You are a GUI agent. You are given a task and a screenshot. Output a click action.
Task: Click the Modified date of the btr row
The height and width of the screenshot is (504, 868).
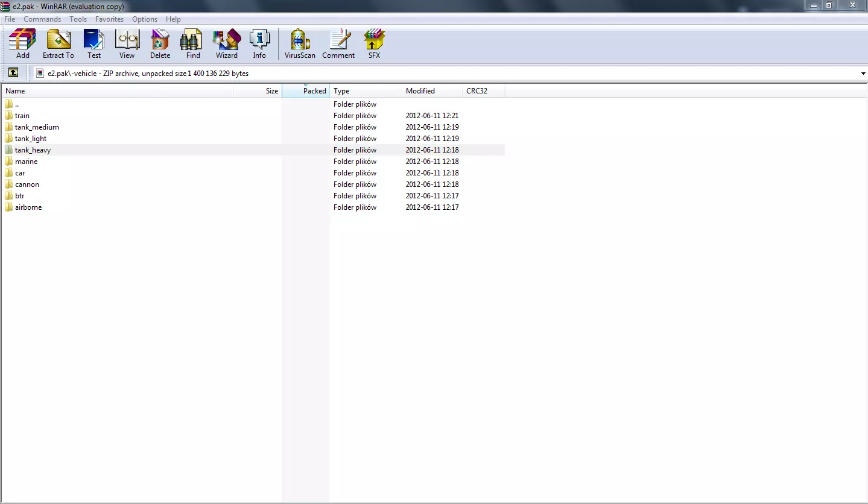(x=432, y=196)
